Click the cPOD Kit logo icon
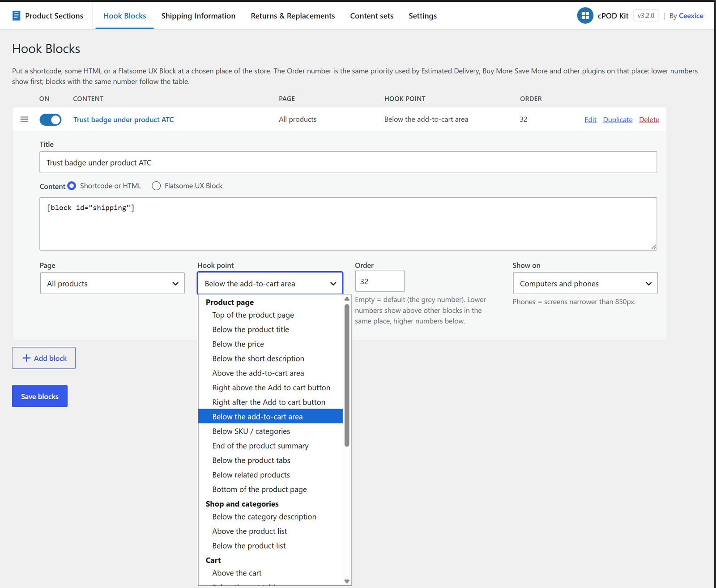 pyautogui.click(x=585, y=16)
